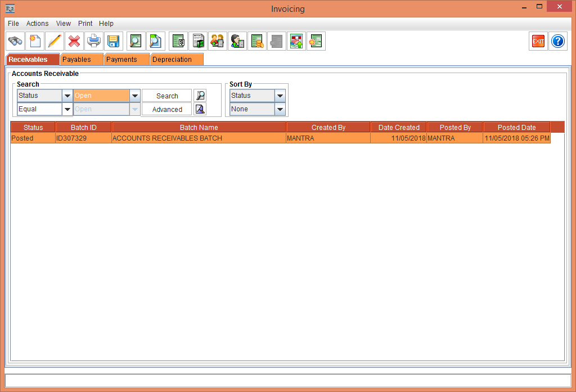Click the blue document magnifier icon
576x392 pixels.
pyautogui.click(x=156, y=41)
